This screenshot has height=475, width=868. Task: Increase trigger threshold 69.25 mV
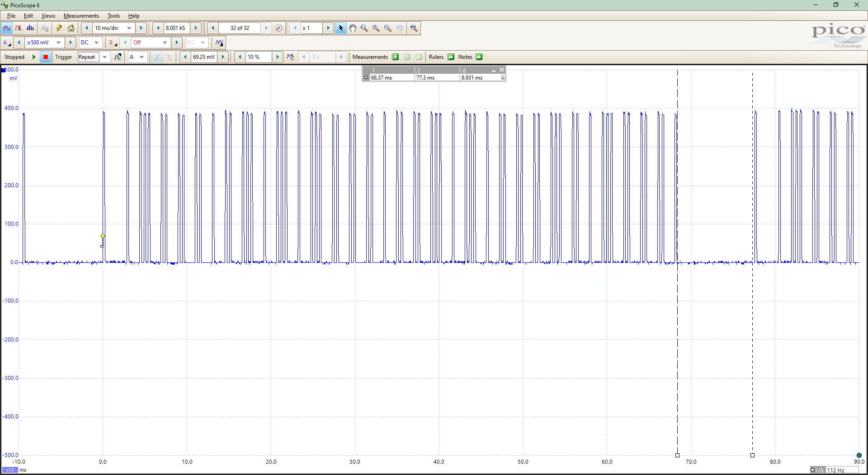[223, 57]
